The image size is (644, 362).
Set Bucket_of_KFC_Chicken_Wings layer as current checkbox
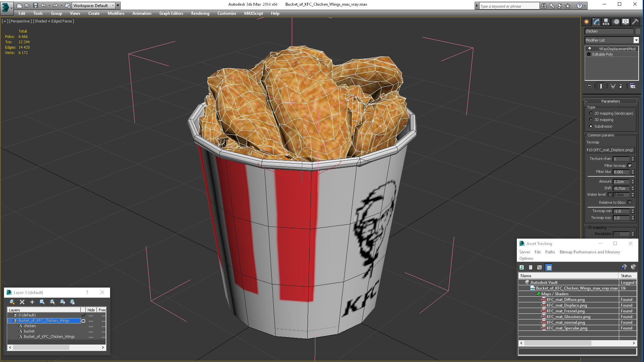84,321
